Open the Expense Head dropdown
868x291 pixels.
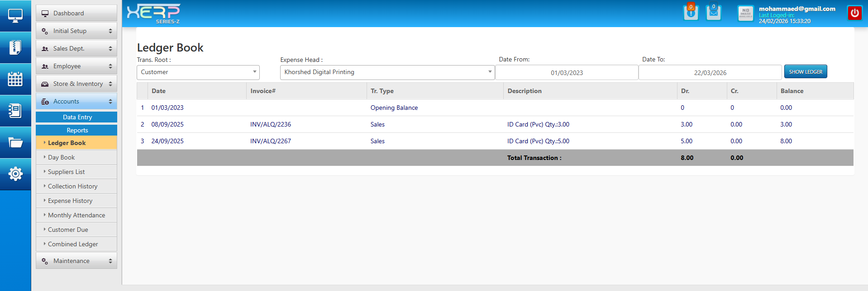click(x=387, y=72)
